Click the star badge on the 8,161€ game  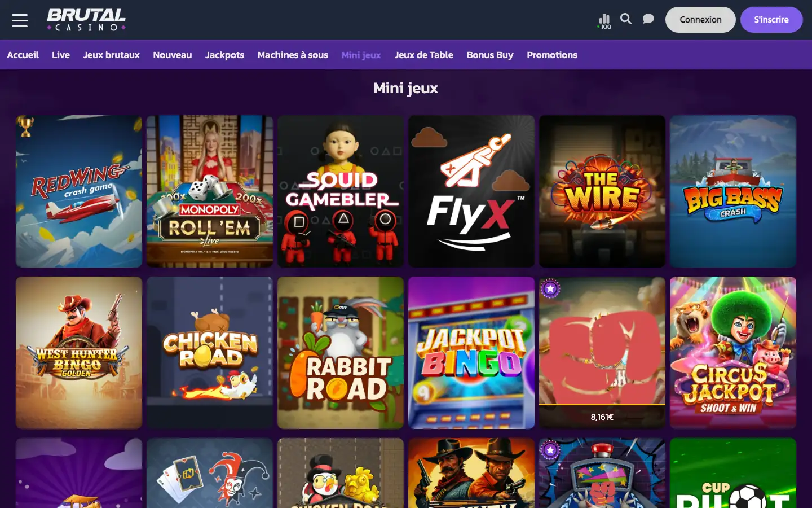(x=550, y=288)
